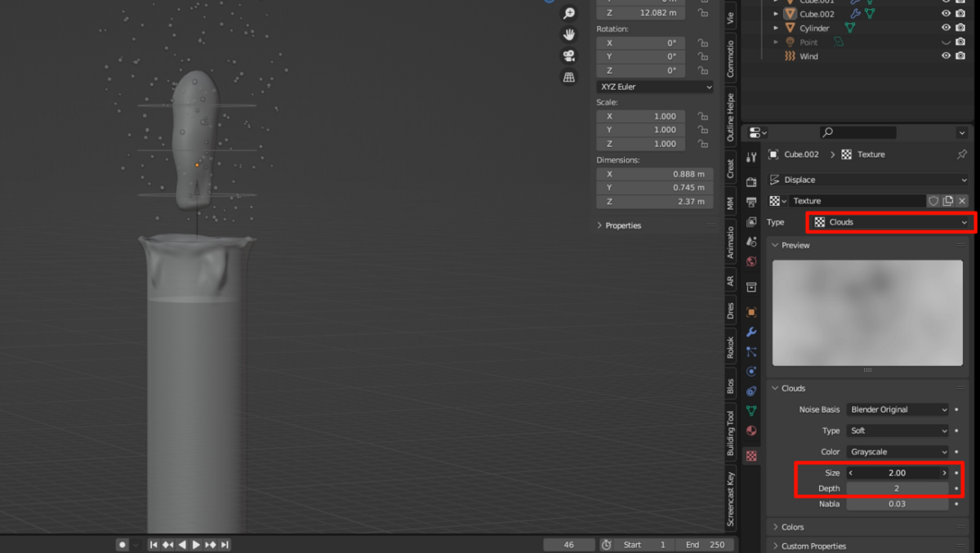Toggle viewport visibility of Cylinder
980x553 pixels.
[x=947, y=28]
